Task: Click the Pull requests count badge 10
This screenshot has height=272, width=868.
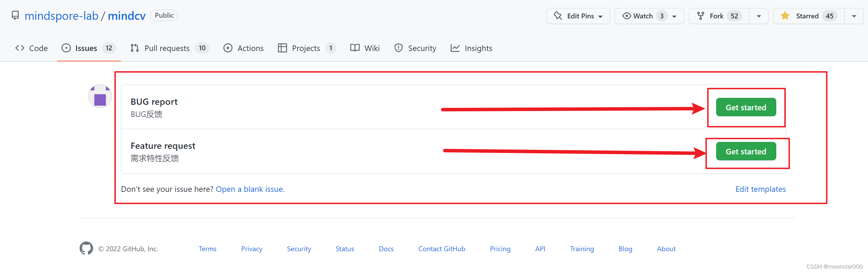Action: (x=202, y=48)
